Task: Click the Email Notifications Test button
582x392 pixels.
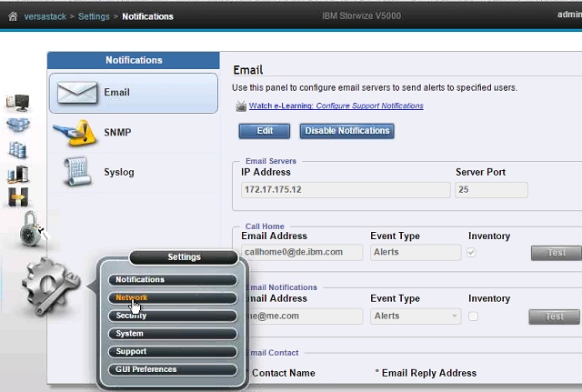Action: pyautogui.click(x=554, y=317)
